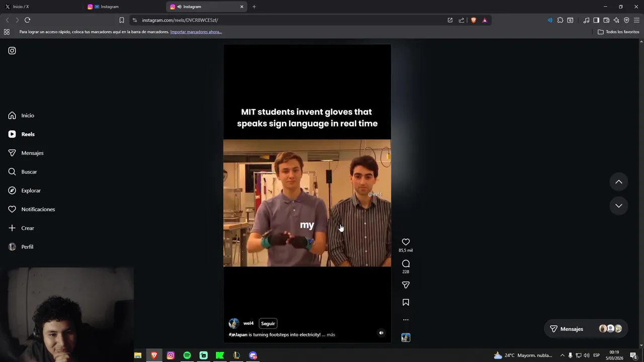Open Crear new post menu
The height and width of the screenshot is (362, 644).
coord(21,228)
